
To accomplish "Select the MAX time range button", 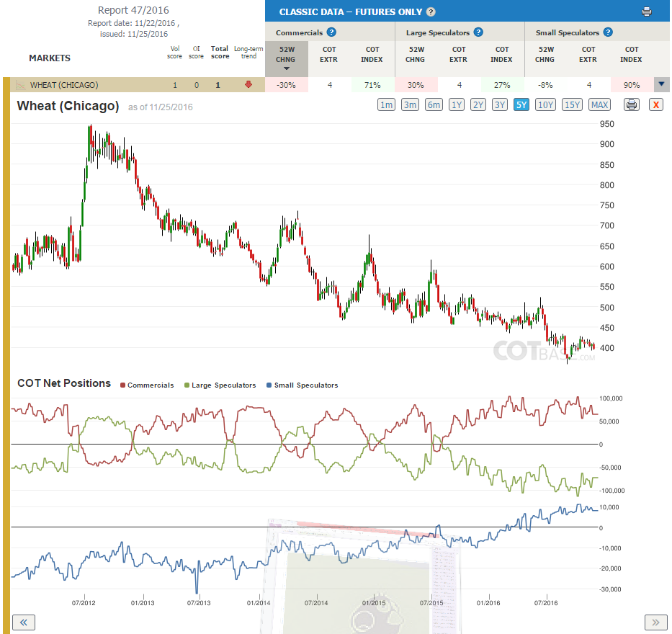I will pyautogui.click(x=599, y=104).
